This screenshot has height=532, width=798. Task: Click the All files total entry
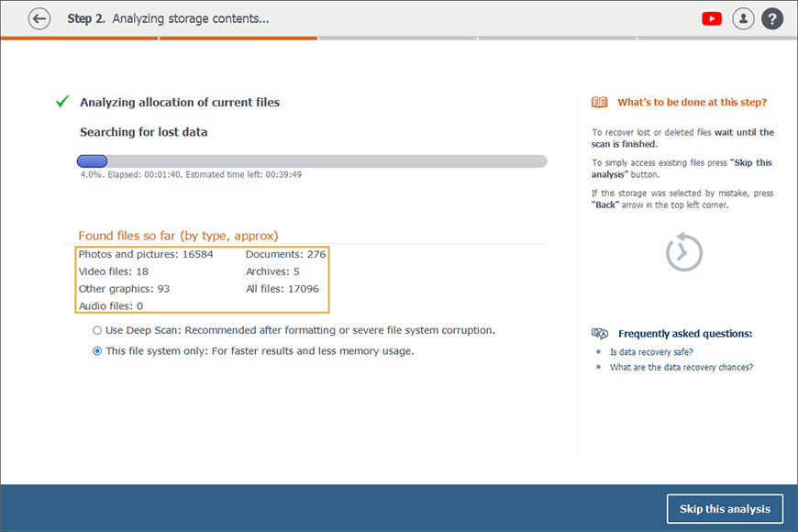click(282, 289)
